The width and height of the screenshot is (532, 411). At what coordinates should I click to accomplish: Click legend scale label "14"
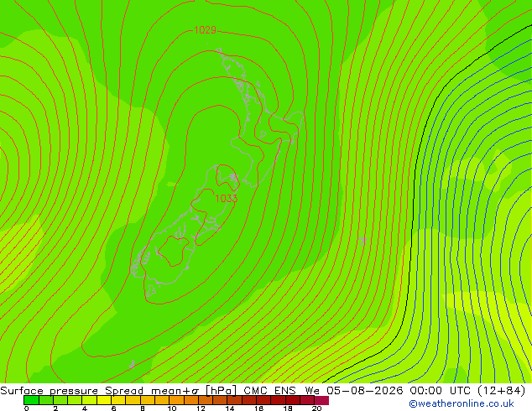click(x=230, y=408)
